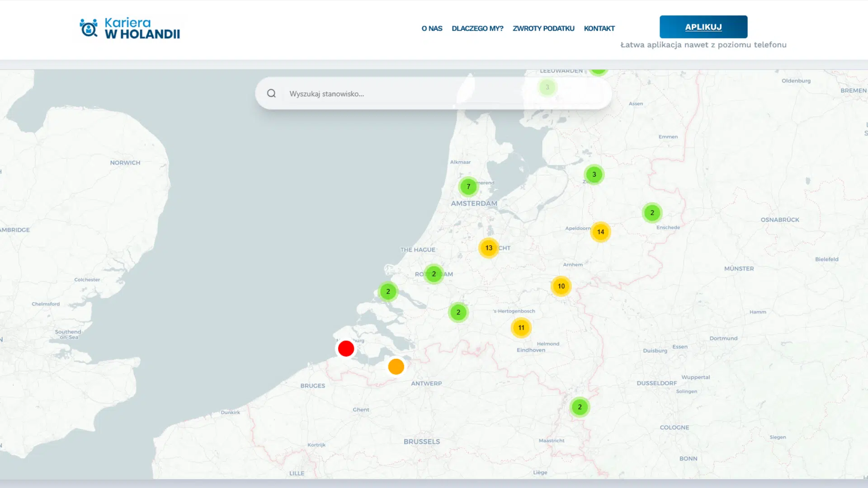Click the Kariera w Holandii logo
The width and height of the screenshot is (868, 488).
pos(130,28)
